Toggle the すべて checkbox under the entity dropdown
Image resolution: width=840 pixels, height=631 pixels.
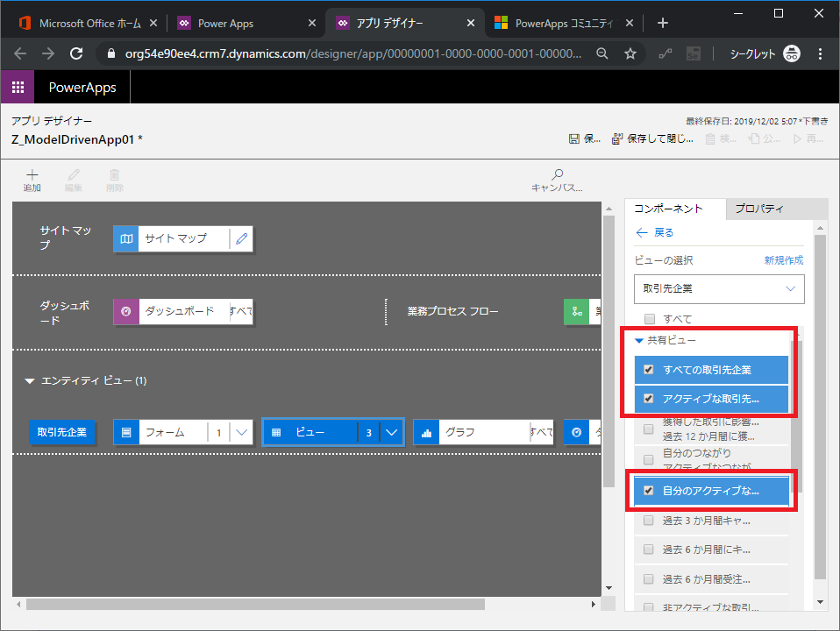point(650,319)
